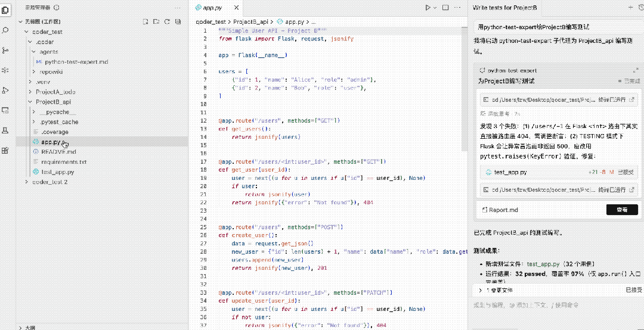Click app.py in the breadcrumb path
644x330 pixels.
click(x=294, y=22)
